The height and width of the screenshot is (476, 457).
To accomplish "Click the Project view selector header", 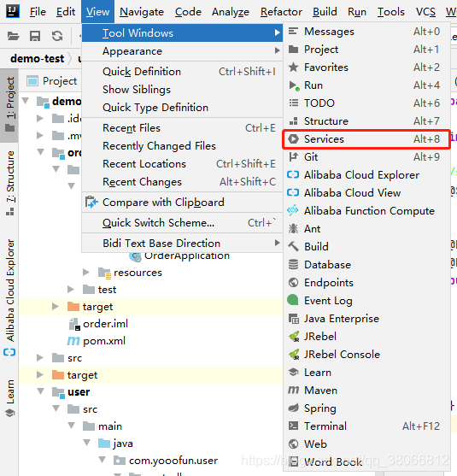I will click(x=52, y=81).
